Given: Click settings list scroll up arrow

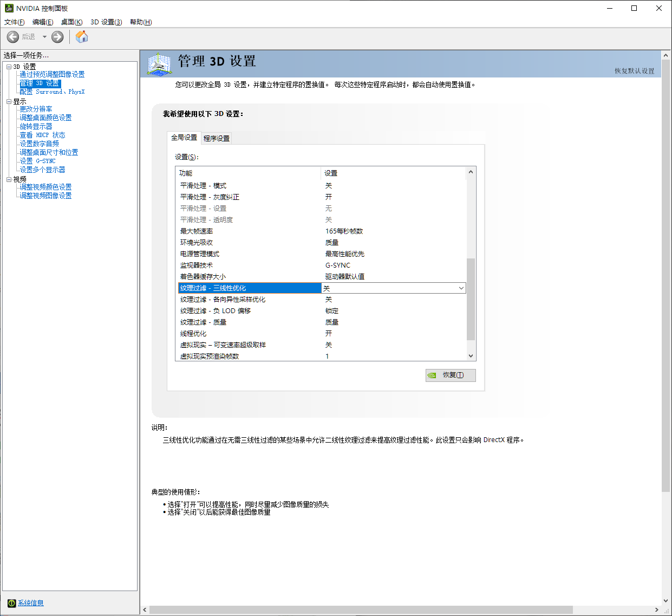Looking at the screenshot, I should click(x=471, y=172).
